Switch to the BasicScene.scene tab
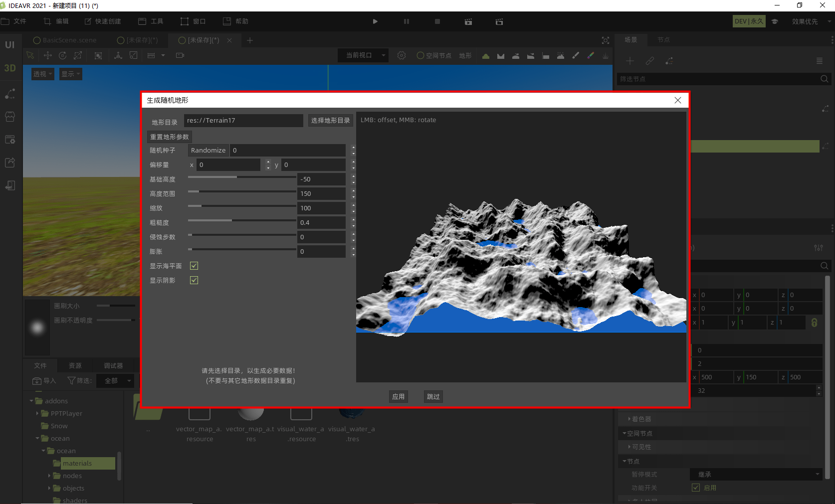 [x=65, y=40]
